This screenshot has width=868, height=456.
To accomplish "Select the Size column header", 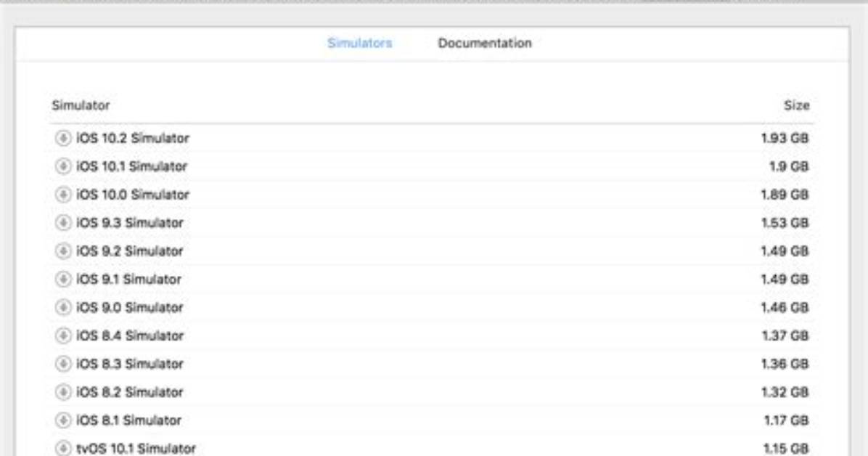I will pyautogui.click(x=797, y=105).
